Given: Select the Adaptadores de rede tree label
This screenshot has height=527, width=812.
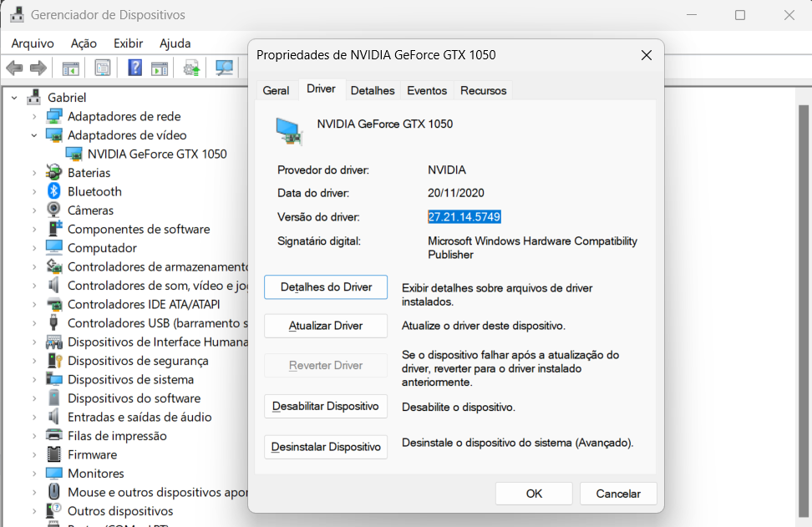Looking at the screenshot, I should point(124,116).
